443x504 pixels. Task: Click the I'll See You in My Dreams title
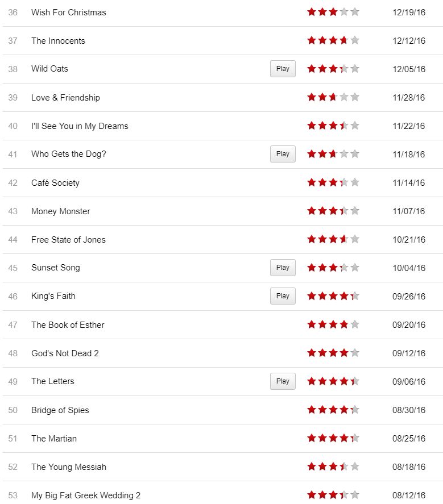coord(80,126)
